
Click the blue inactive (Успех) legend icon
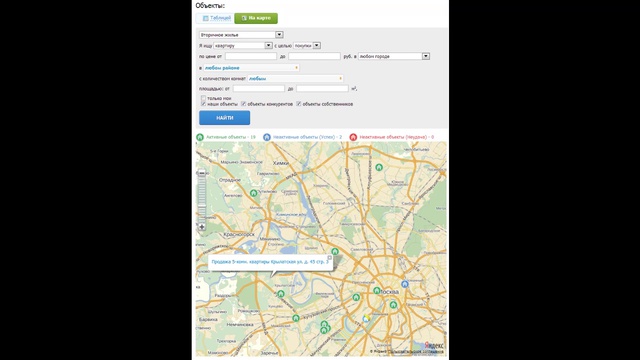point(267,137)
